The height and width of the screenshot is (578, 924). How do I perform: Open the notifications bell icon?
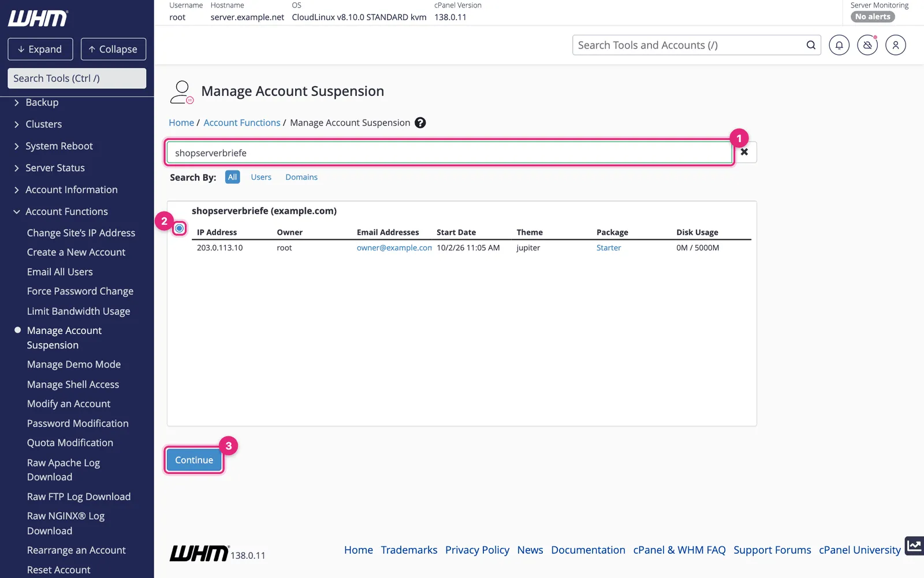pos(839,45)
